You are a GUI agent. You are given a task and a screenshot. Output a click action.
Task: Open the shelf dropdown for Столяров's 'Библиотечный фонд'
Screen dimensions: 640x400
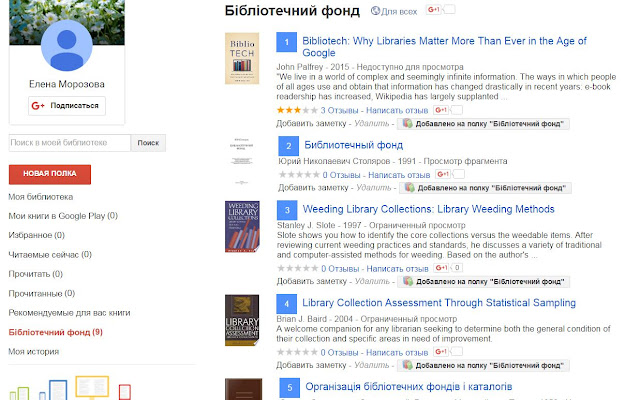(x=485, y=188)
